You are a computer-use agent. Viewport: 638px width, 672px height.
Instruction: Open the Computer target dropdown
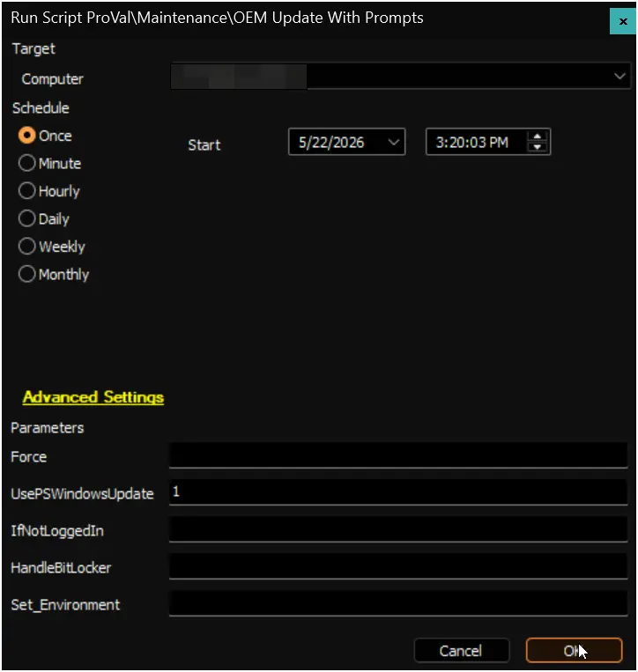pos(619,77)
